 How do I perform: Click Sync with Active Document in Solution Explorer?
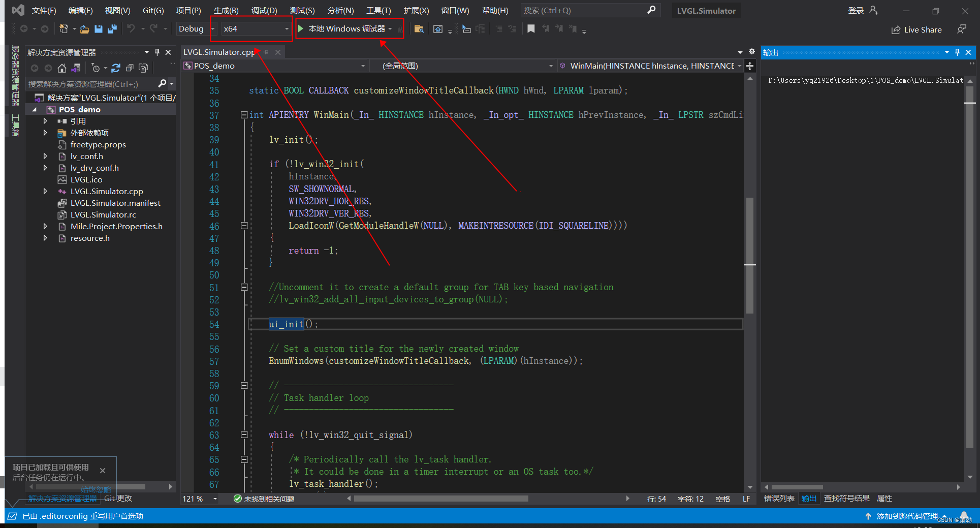click(76, 68)
